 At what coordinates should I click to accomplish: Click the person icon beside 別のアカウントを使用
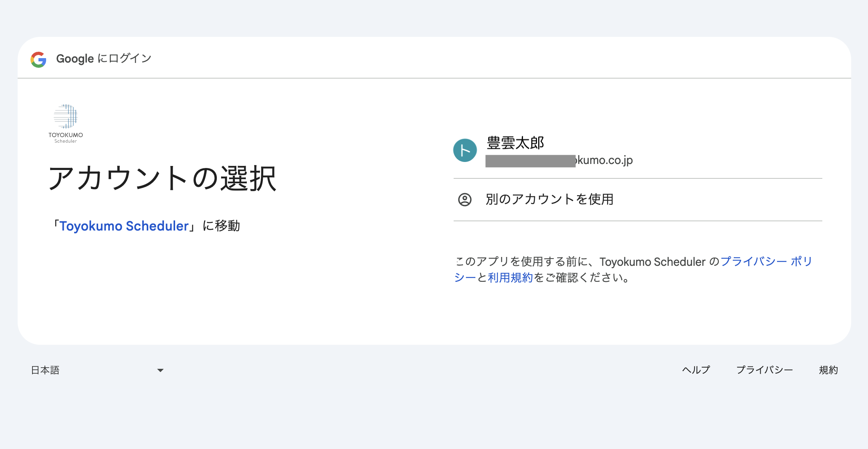[465, 199]
